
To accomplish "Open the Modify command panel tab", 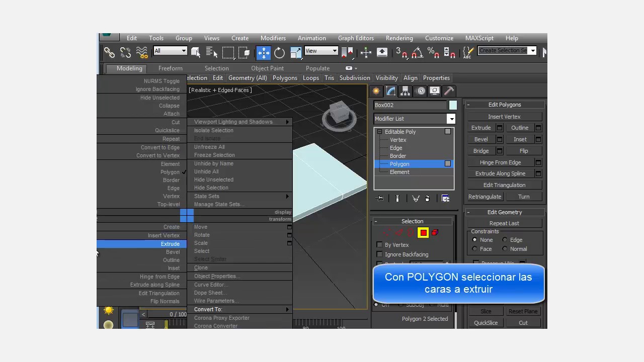I will 391,91.
